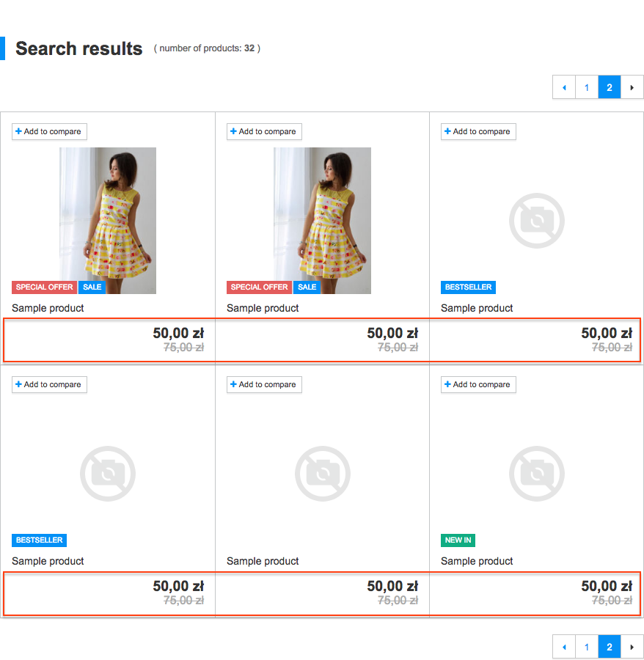The image size is (644, 660).
Task: Go to page 1 in top pagination
Action: [586, 87]
